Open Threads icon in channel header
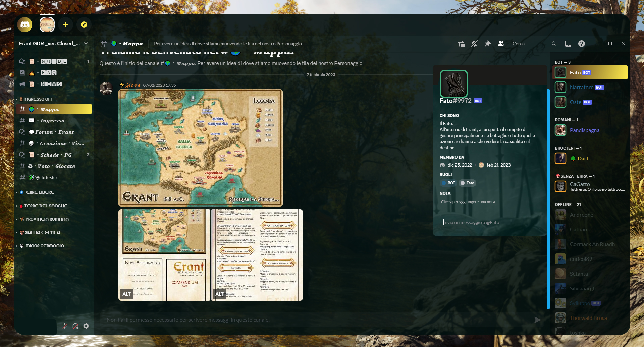 pos(461,44)
